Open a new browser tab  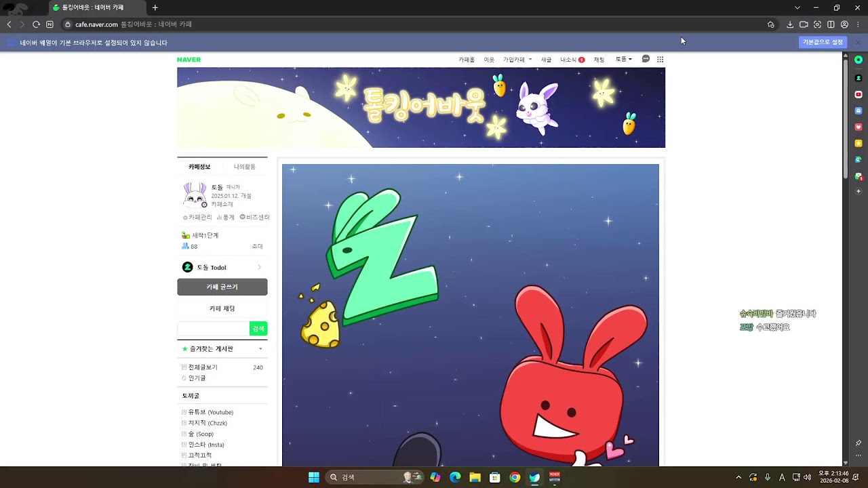155,7
